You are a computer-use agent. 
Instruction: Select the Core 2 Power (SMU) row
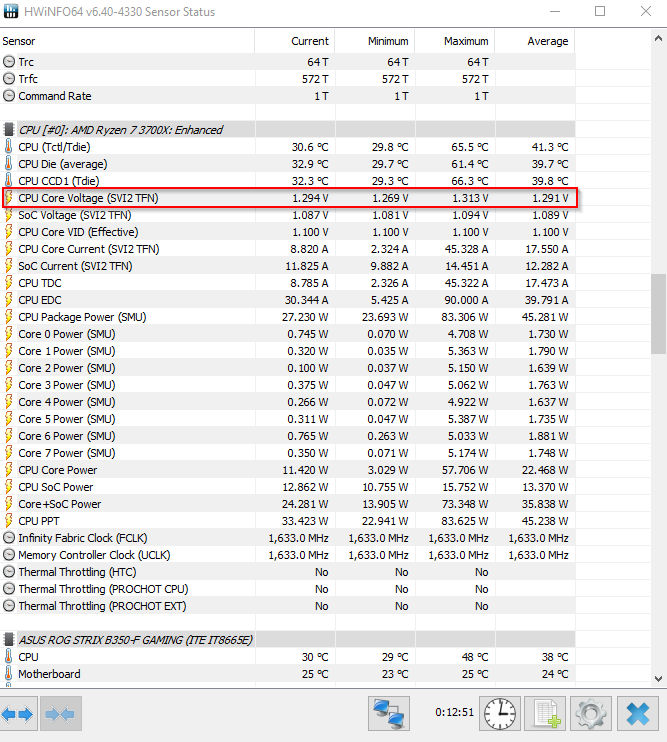point(288,368)
